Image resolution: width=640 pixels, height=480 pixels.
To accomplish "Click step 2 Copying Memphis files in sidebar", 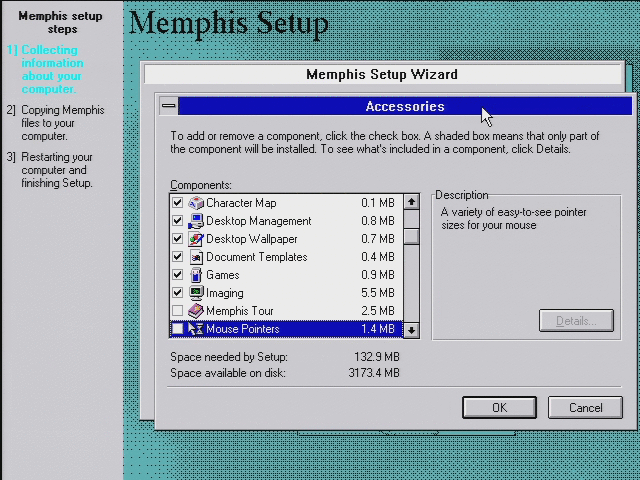I will pos(55,123).
